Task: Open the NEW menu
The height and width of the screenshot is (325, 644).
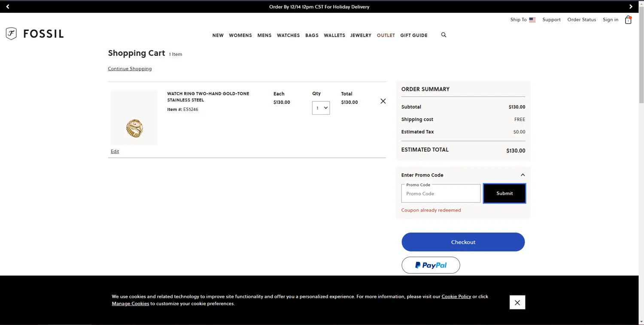Action: point(218,35)
